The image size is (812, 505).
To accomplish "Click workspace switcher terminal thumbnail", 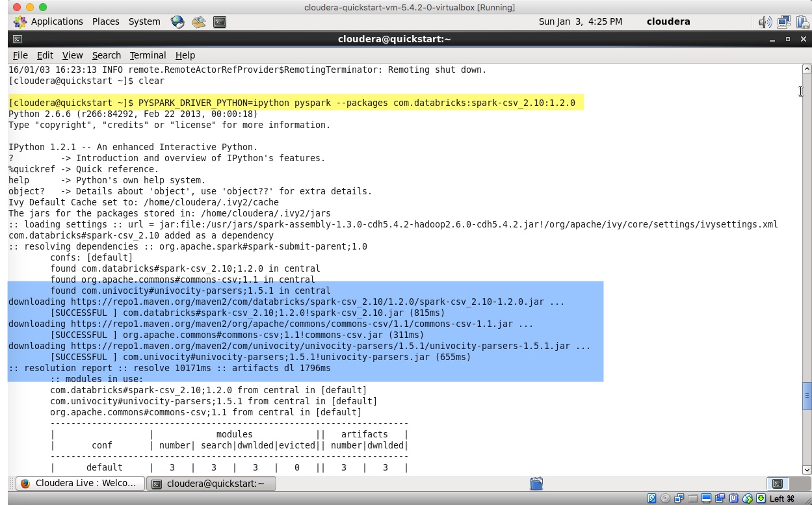I will (777, 484).
